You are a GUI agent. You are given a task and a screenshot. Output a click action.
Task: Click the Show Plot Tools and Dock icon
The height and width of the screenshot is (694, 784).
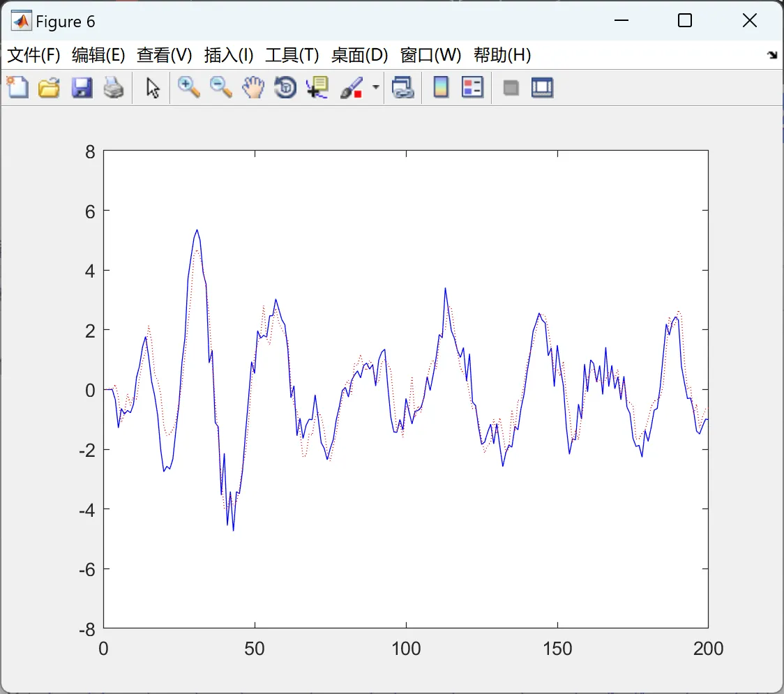tap(542, 87)
